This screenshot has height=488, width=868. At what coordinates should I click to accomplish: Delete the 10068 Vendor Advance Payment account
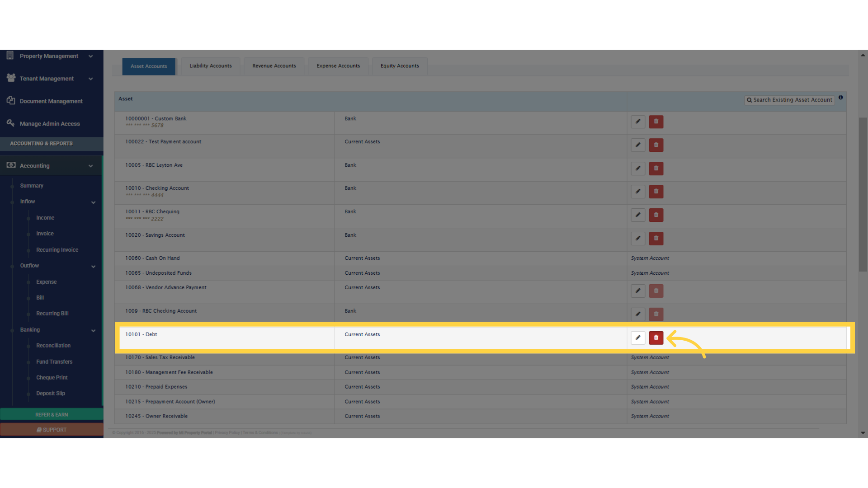[656, 291]
